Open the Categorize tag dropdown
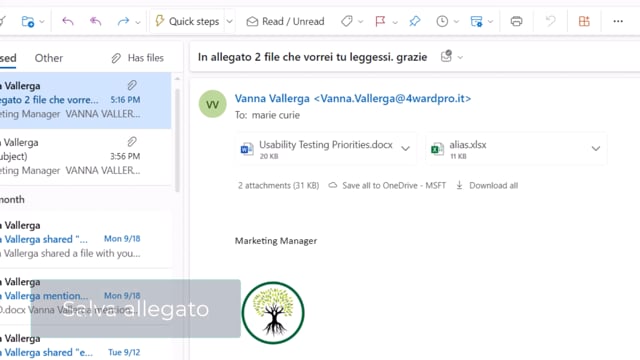640x360 pixels. [x=360, y=22]
